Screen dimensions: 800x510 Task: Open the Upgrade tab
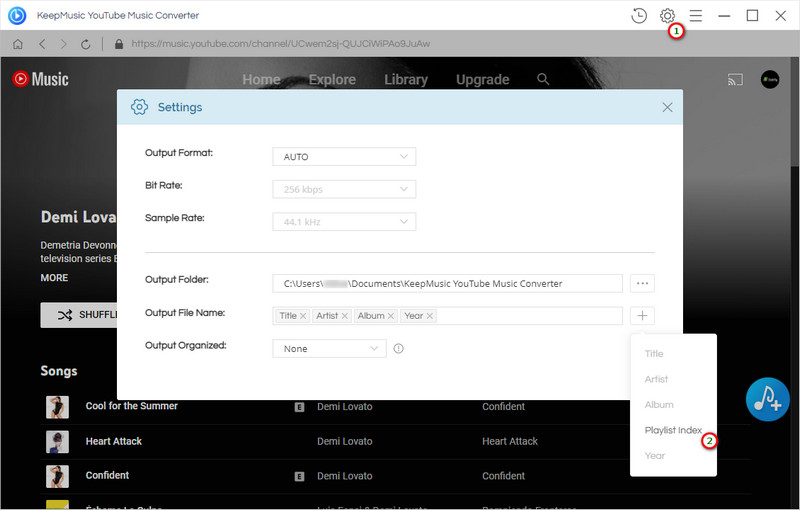pos(483,80)
